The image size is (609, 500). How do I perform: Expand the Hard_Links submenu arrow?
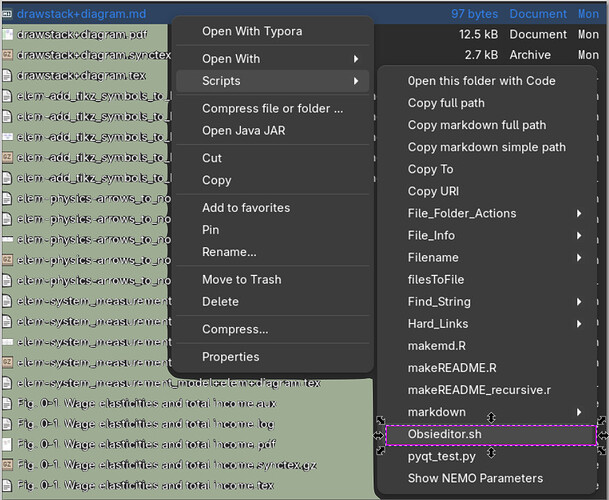[579, 324]
